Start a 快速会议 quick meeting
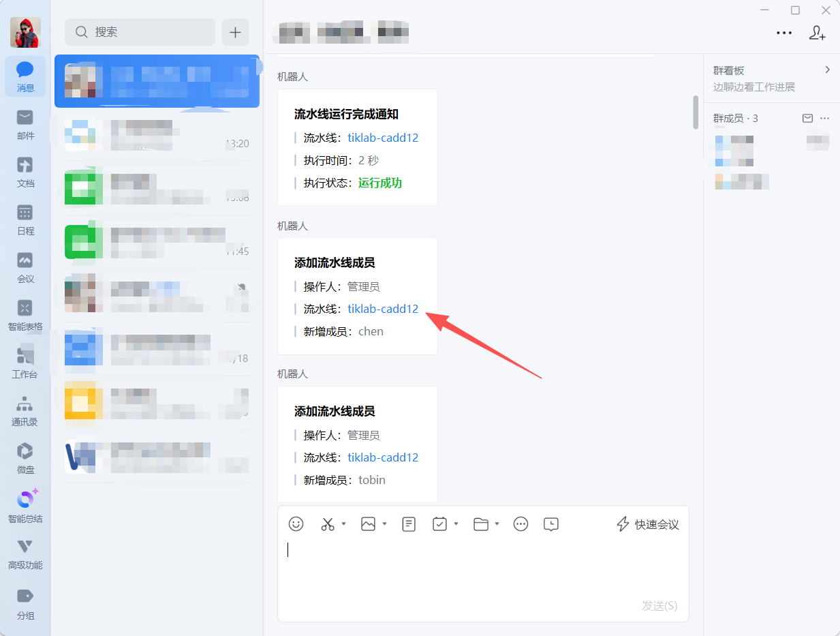Viewport: 840px width, 636px height. [x=648, y=524]
